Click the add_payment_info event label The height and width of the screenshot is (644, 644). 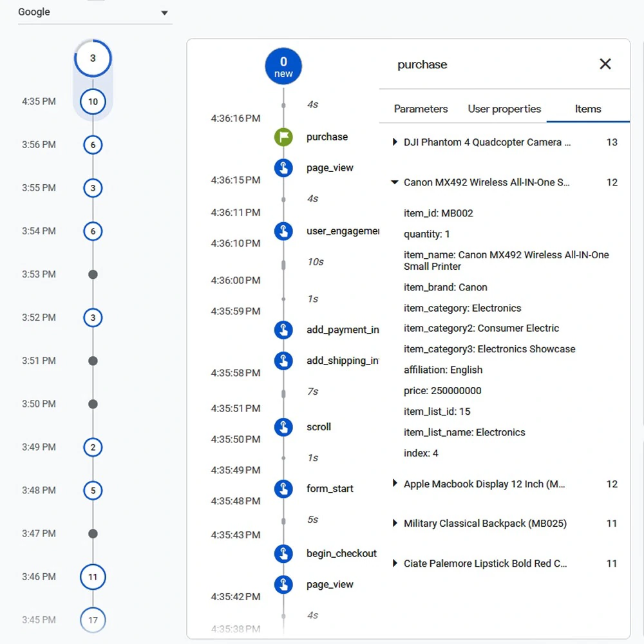click(x=343, y=330)
